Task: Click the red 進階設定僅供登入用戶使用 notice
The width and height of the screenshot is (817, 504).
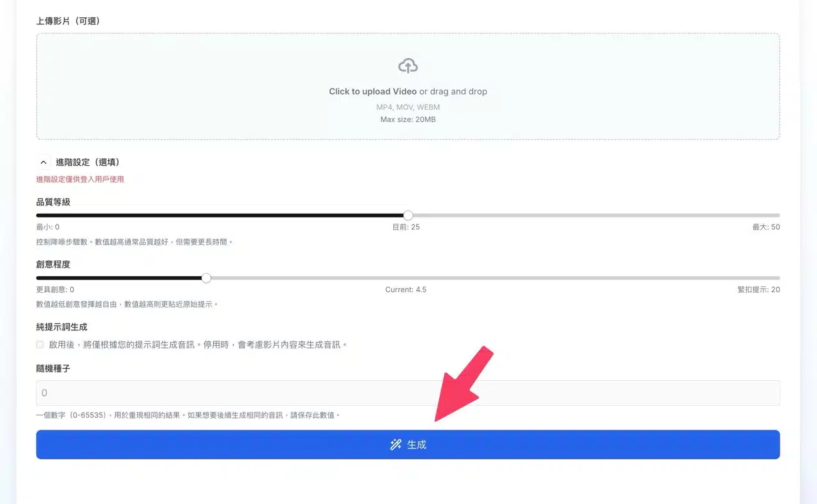Action: [80, 179]
